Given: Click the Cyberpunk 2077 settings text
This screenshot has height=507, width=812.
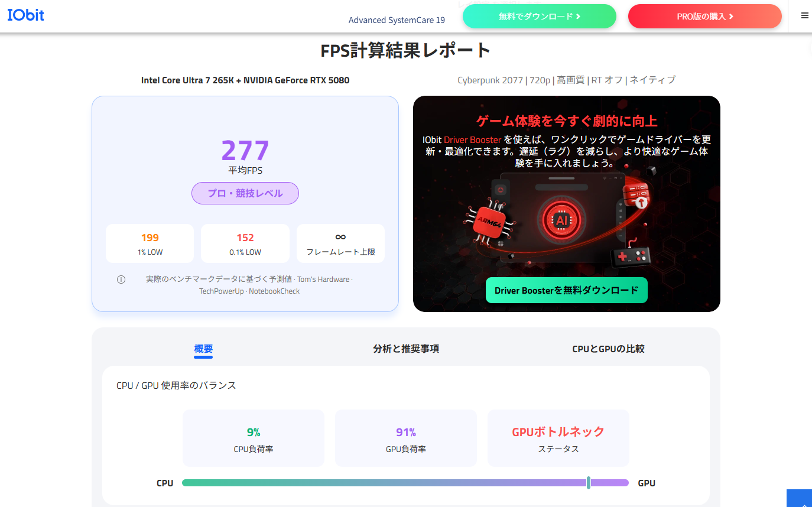Looking at the screenshot, I should pyautogui.click(x=567, y=80).
